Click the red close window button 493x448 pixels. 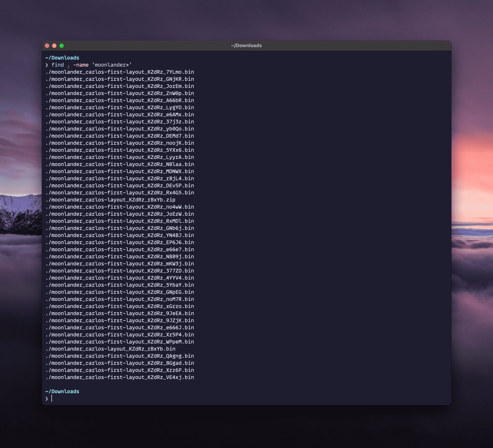pos(47,46)
